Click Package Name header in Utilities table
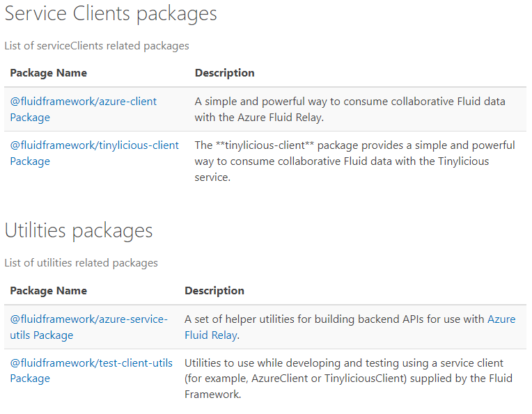 click(49, 291)
